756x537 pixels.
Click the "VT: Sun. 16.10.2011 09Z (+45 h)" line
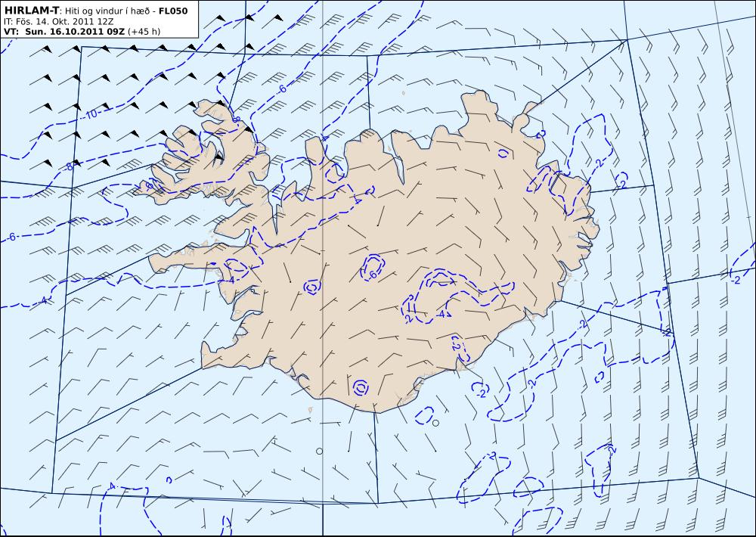click(x=82, y=32)
